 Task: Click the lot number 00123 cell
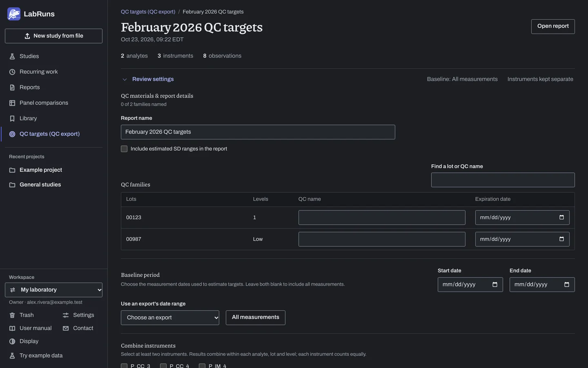[x=134, y=218]
